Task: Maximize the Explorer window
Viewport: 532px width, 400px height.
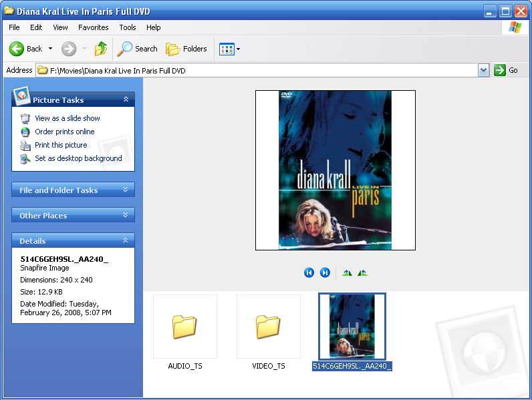Action: (505, 11)
